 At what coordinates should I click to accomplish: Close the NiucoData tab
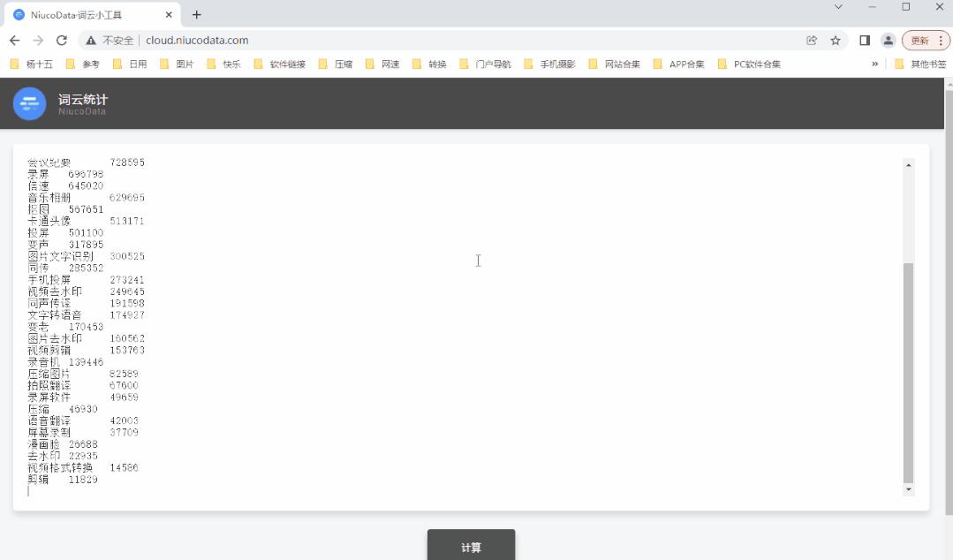point(169,15)
